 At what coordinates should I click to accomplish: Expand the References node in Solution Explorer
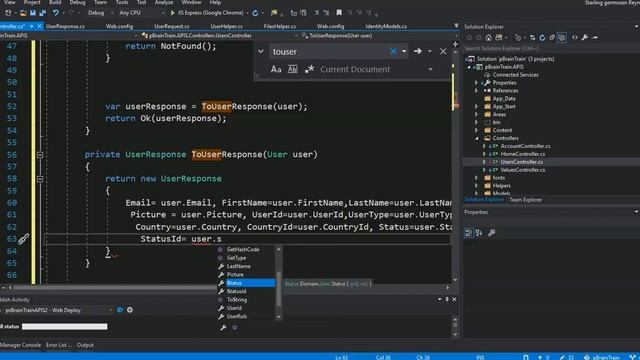(x=476, y=91)
